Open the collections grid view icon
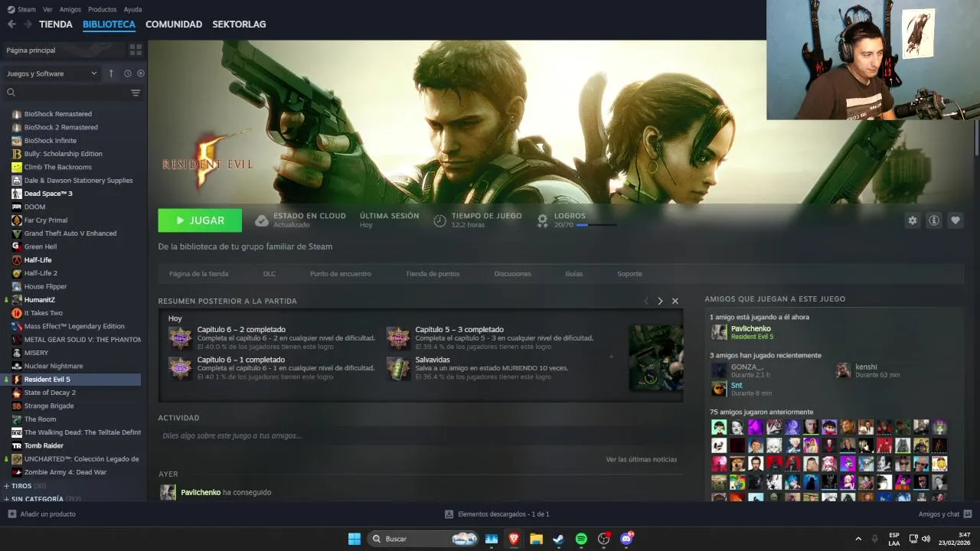 tap(136, 50)
